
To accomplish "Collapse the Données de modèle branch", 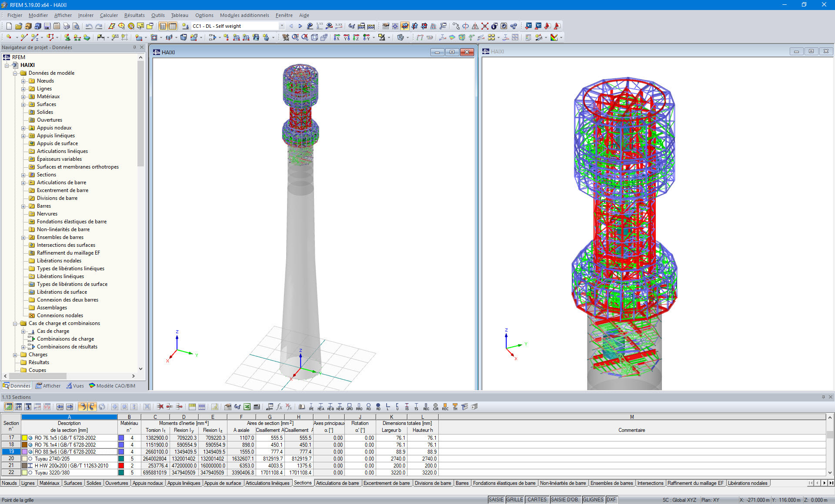I will (14, 73).
